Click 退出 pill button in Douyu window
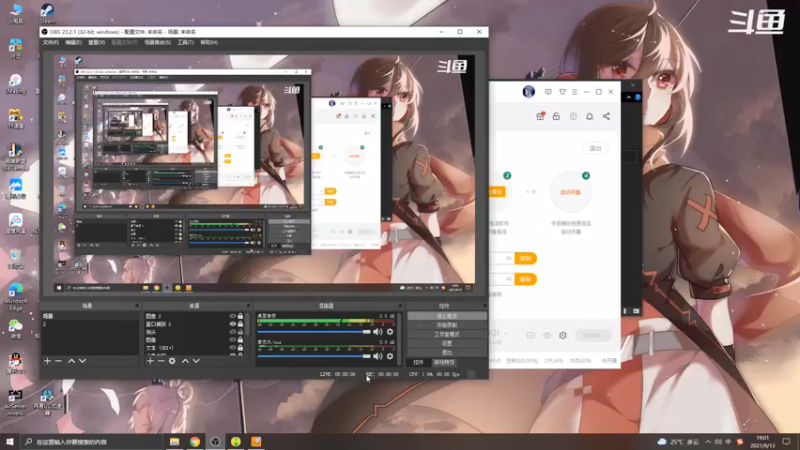 (x=595, y=148)
